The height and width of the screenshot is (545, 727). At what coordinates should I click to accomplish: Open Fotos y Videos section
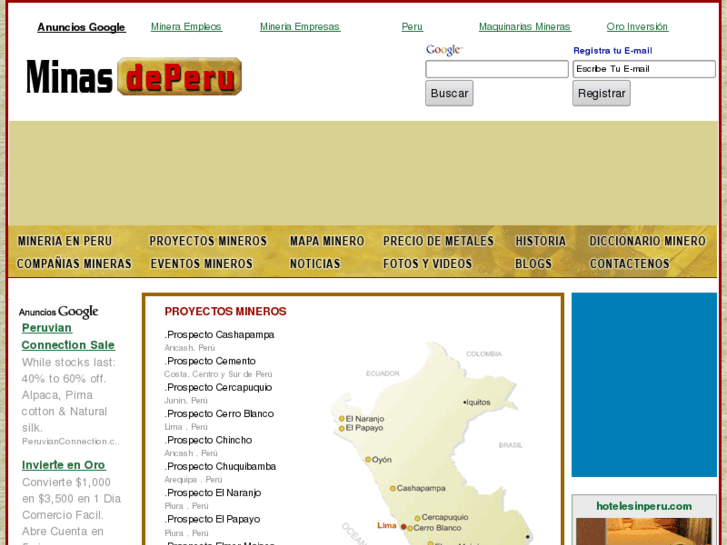(x=427, y=264)
